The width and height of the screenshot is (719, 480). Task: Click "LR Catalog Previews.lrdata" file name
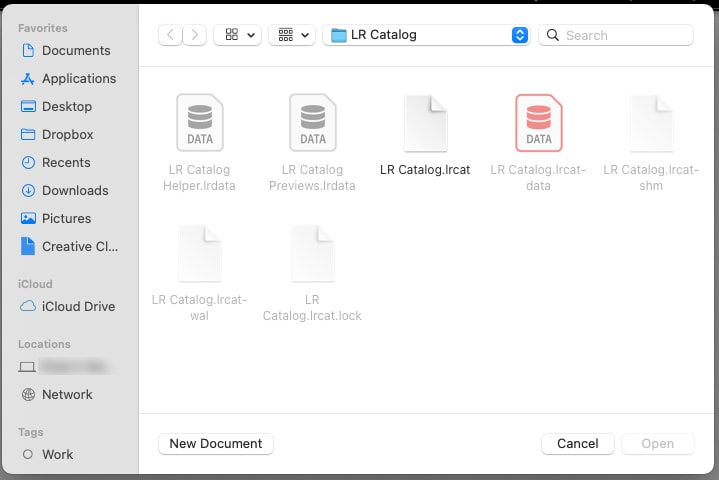click(x=312, y=177)
